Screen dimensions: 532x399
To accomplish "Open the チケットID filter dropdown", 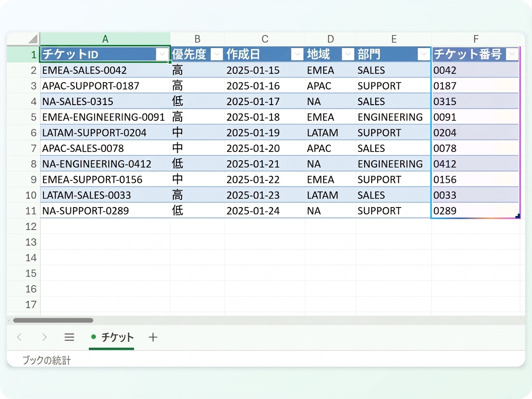I will point(162,54).
